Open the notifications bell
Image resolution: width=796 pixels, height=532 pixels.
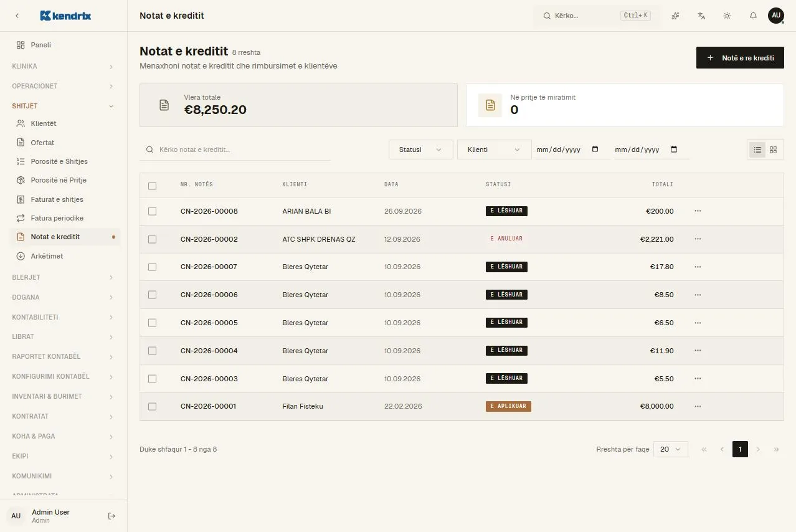[753, 16]
